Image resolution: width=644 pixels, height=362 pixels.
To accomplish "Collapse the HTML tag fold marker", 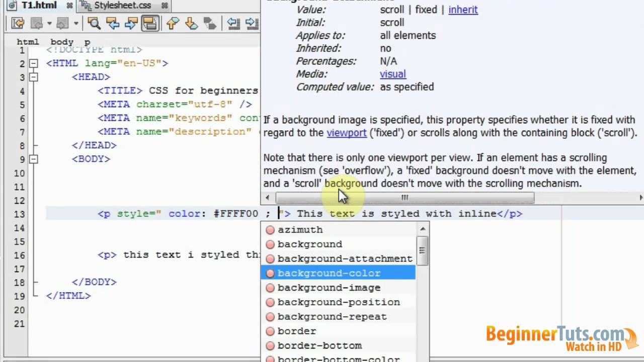I will pos(33,63).
